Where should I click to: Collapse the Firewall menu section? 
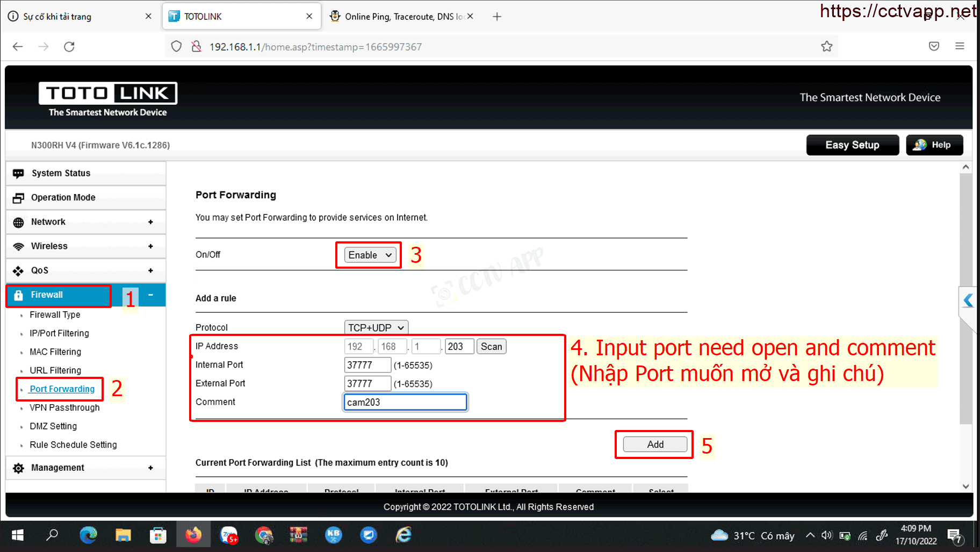[150, 295]
